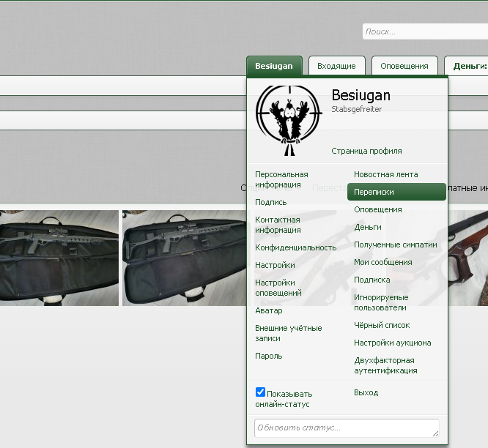Open Двухфакторная аутентификация

pos(385,365)
